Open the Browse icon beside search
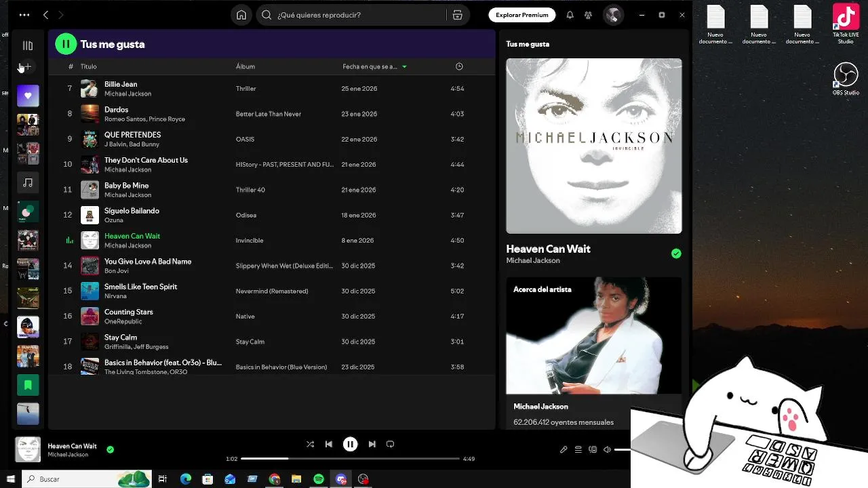The image size is (868, 488). (457, 15)
